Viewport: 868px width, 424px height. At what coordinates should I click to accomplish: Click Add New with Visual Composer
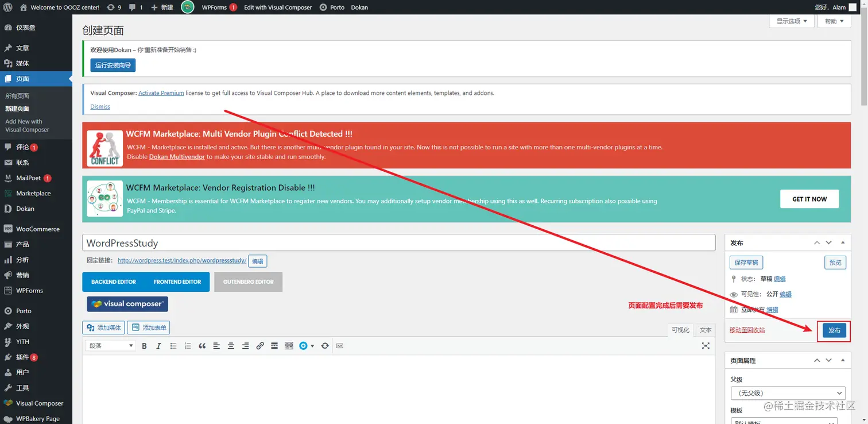click(27, 125)
